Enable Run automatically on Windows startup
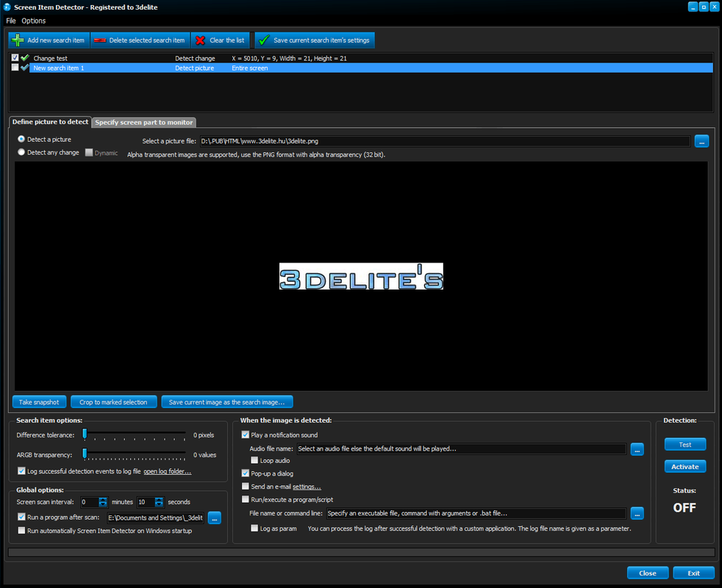 pyautogui.click(x=21, y=531)
